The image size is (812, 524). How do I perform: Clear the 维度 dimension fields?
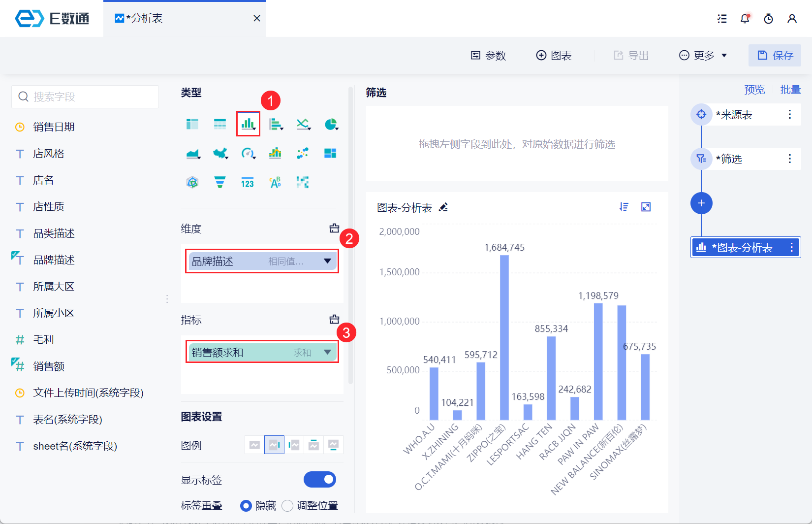point(334,228)
